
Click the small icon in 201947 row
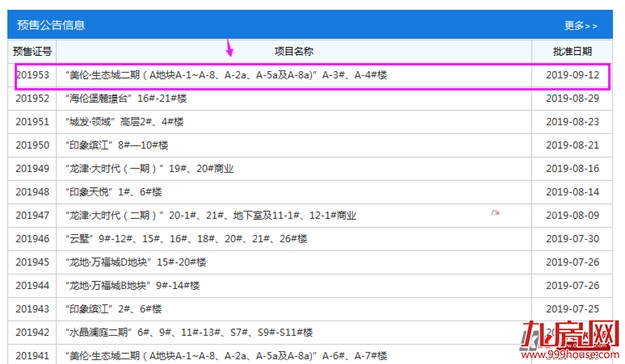pyautogui.click(x=495, y=213)
